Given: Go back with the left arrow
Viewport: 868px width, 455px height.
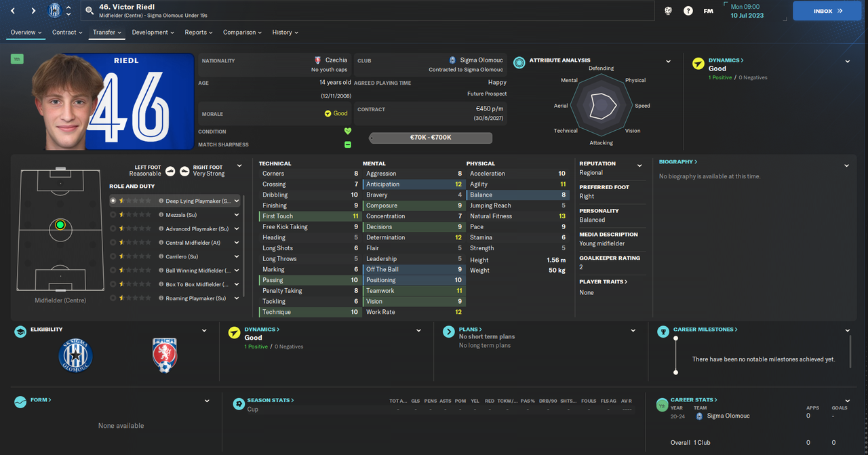Looking at the screenshot, I should [x=14, y=11].
